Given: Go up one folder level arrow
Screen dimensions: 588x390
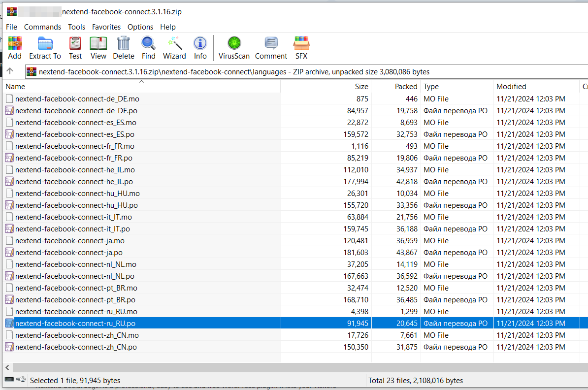Looking at the screenshot, I should (10, 71).
